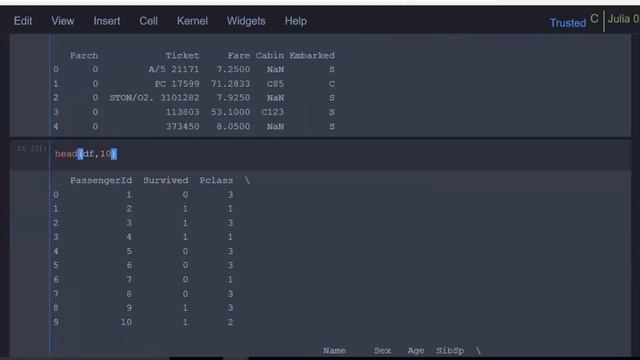Open the Insert menu
This screenshot has width=640, height=360.
[x=107, y=21]
